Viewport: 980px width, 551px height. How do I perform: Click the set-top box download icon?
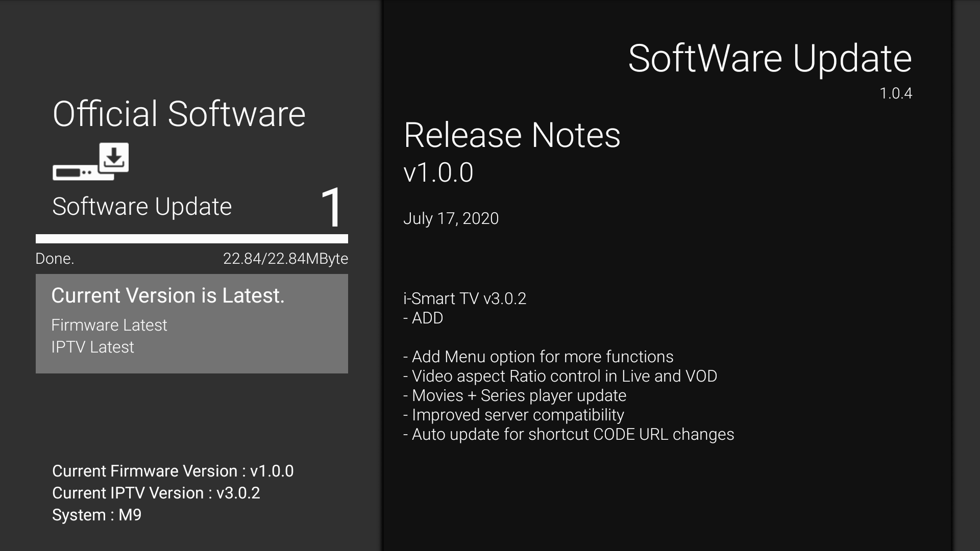(x=90, y=161)
